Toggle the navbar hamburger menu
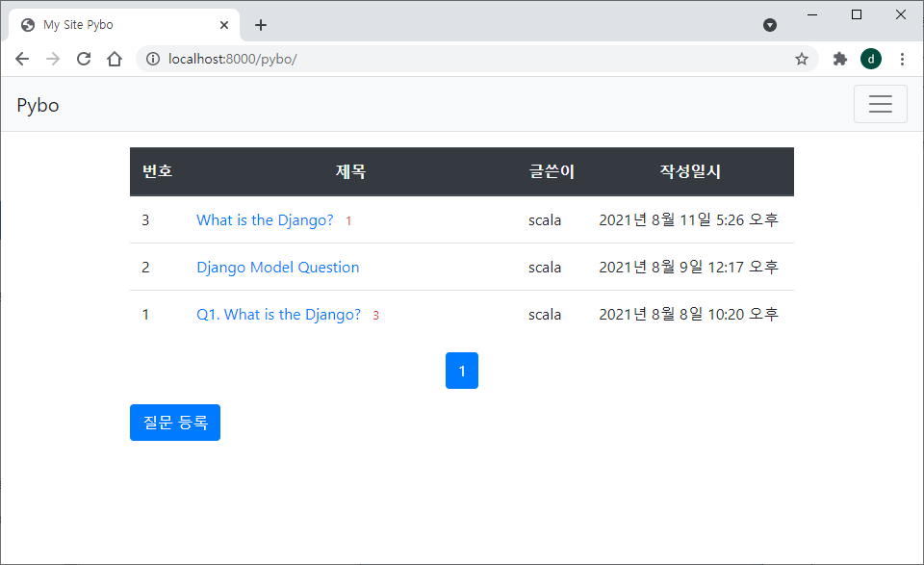Viewport: 924px width, 565px height. click(x=881, y=104)
